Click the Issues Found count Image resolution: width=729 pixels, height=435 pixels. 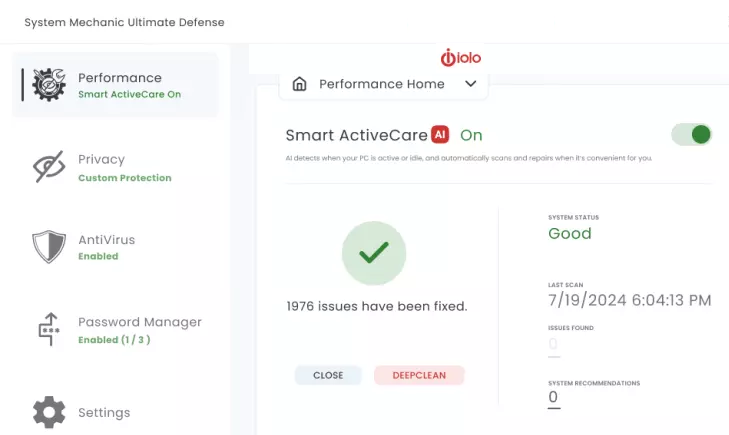(x=553, y=345)
